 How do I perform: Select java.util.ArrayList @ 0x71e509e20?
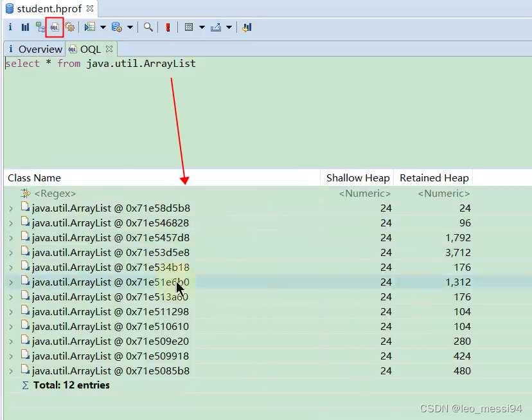pyautogui.click(x=111, y=342)
